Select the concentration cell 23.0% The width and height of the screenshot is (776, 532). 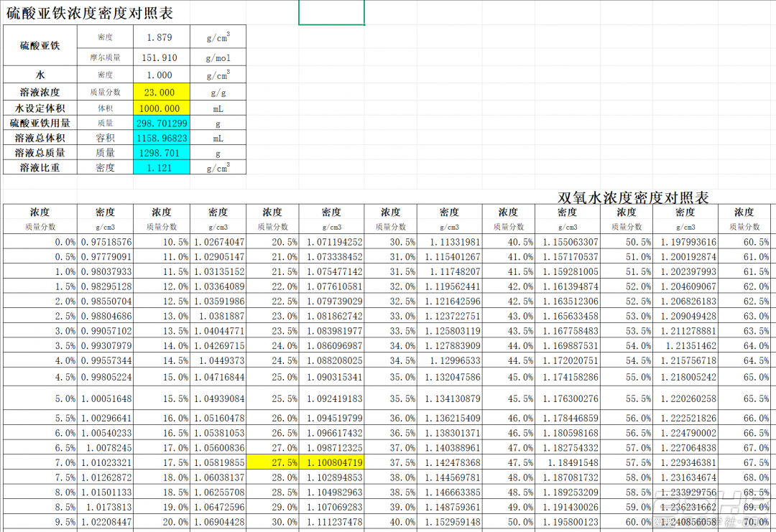click(x=273, y=316)
